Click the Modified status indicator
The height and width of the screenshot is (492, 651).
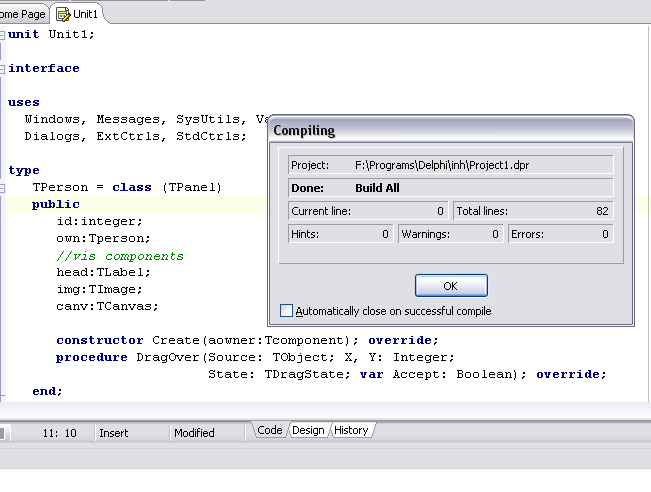pos(194,433)
